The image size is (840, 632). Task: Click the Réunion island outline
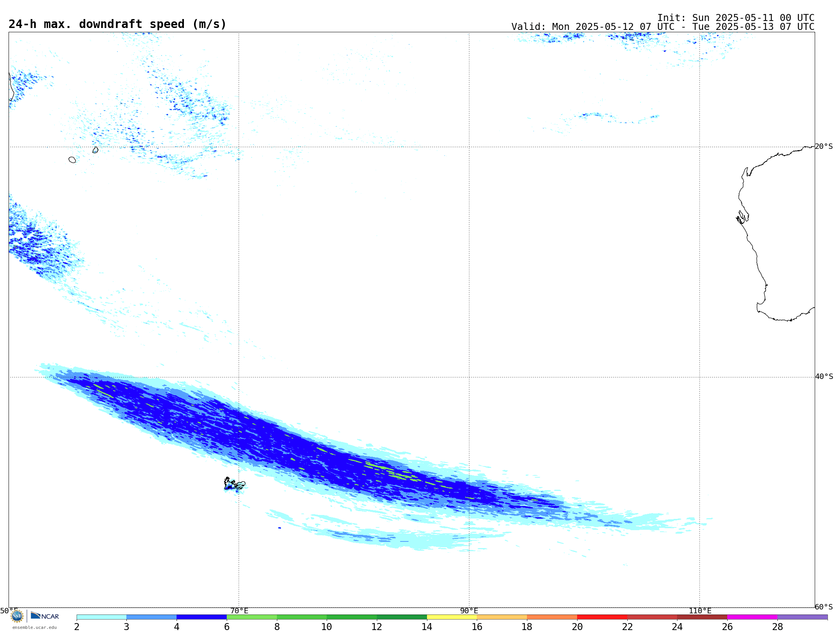pyautogui.click(x=72, y=160)
